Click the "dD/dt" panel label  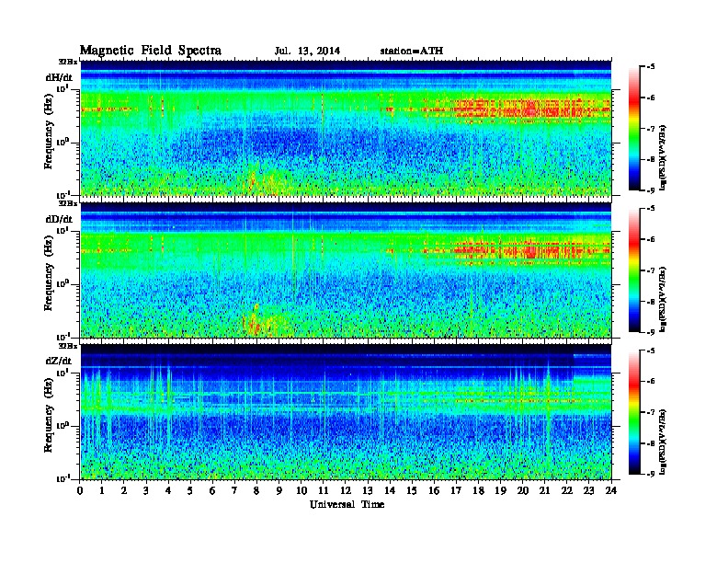(59, 219)
